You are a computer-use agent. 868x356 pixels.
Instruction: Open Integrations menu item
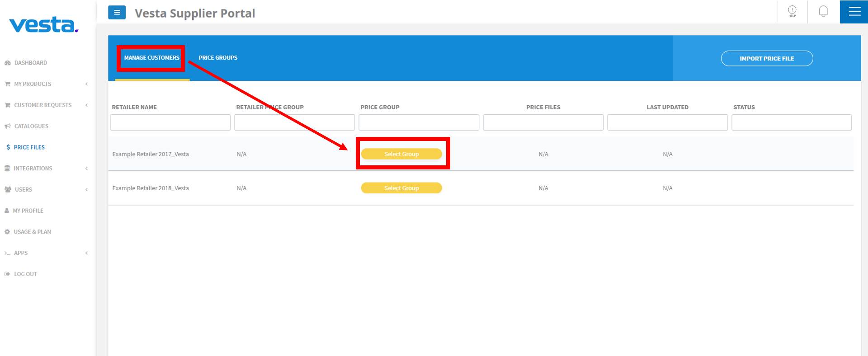click(x=33, y=169)
